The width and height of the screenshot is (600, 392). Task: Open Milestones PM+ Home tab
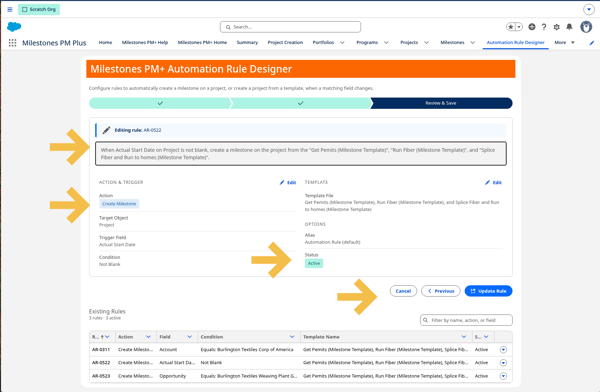click(202, 42)
